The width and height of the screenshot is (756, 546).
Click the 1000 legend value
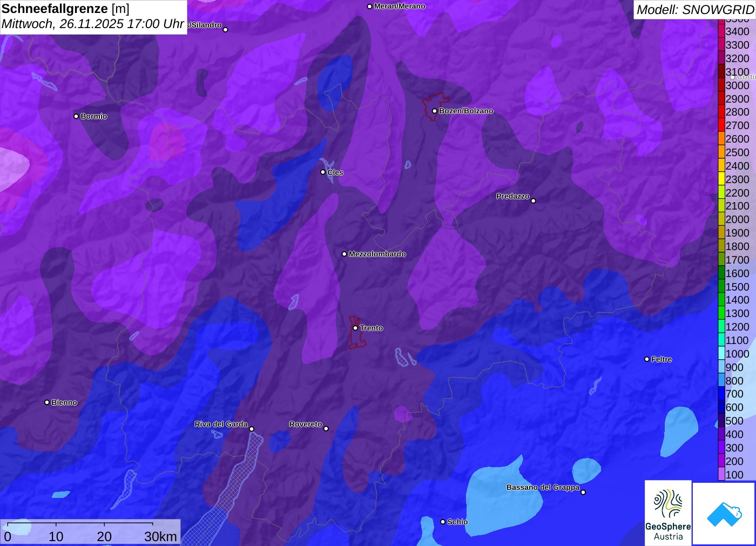738,354
